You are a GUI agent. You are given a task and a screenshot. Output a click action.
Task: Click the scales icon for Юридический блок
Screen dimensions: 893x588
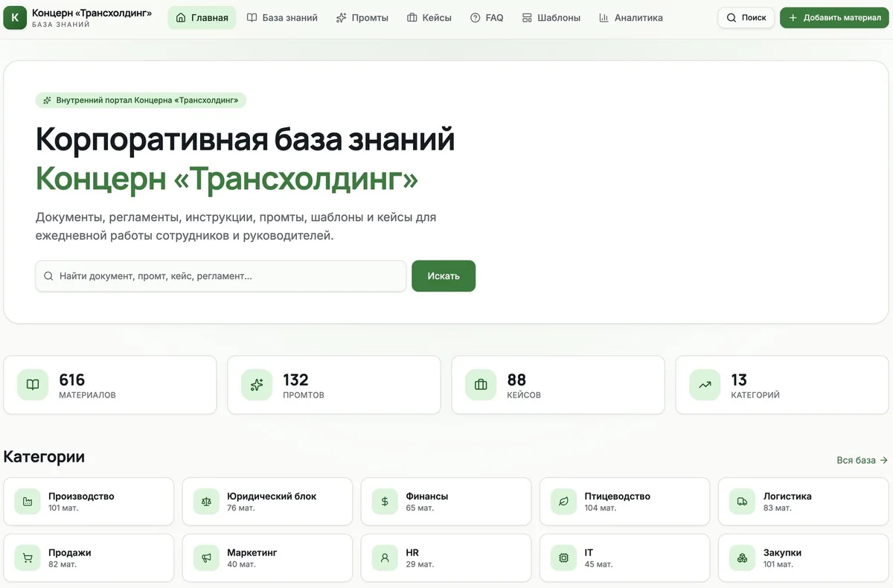tap(206, 502)
